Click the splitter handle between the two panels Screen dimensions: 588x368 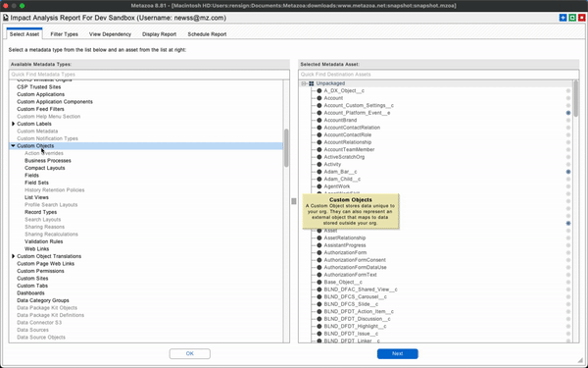click(x=294, y=201)
